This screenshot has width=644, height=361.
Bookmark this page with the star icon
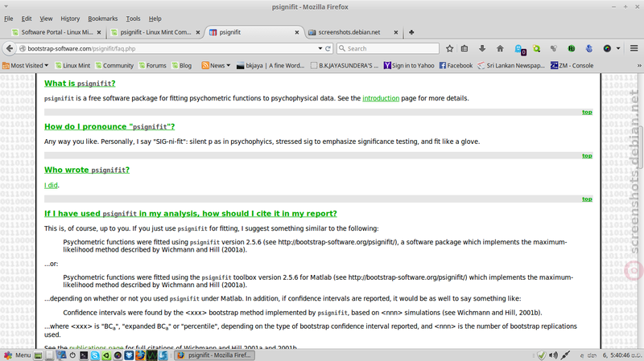coord(450,48)
